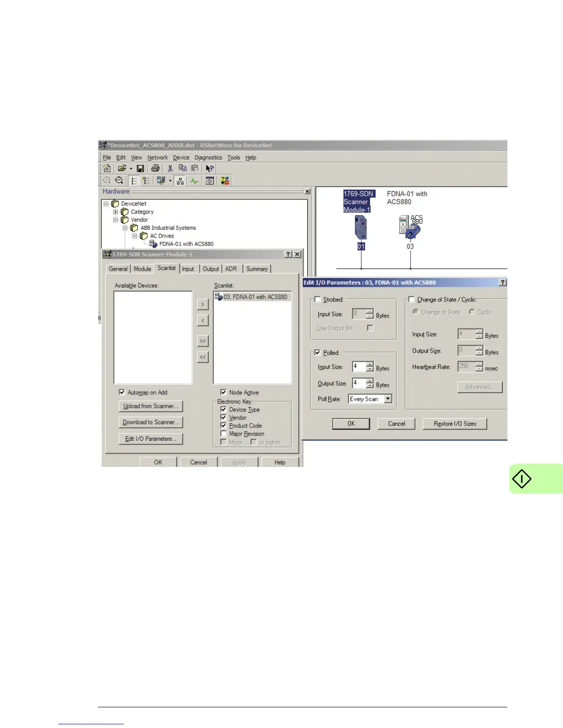This screenshot has height=728, width=563.
Task: Click the FDNA-01 with ACS880 tree item icon
Action: pos(154,244)
